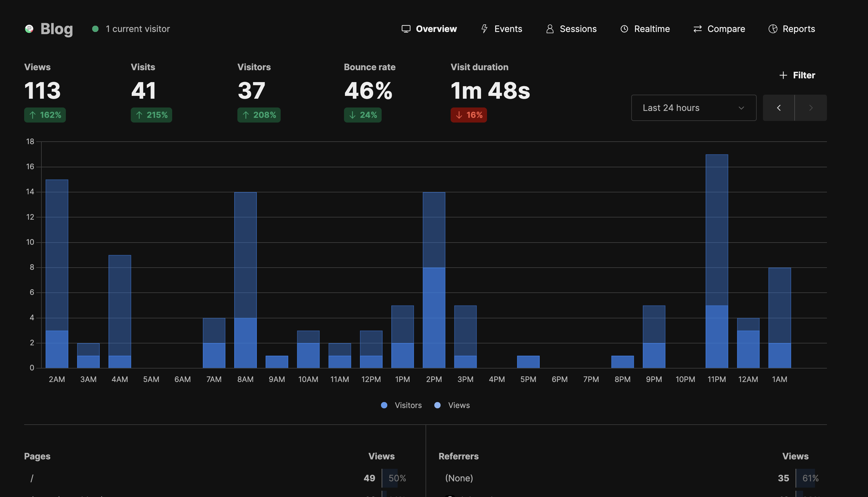This screenshot has height=497, width=868.
Task: Click the 2AM bar in the chart
Action: point(57,274)
